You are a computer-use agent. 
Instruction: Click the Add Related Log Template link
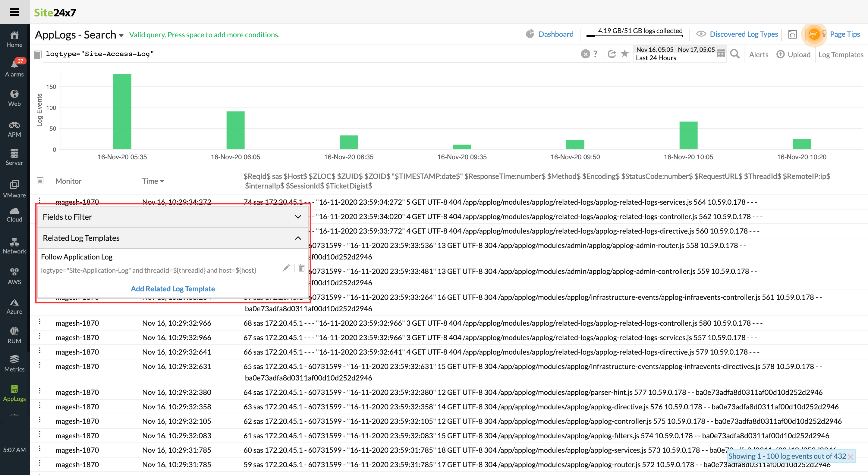[172, 288]
